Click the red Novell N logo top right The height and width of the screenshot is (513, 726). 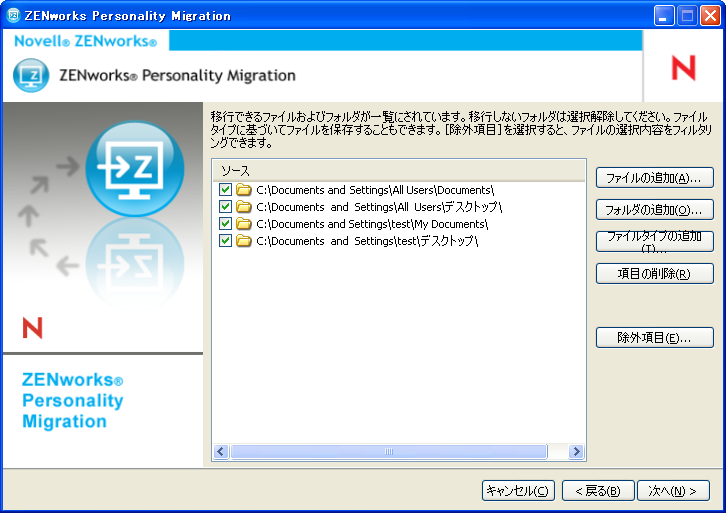pos(683,68)
